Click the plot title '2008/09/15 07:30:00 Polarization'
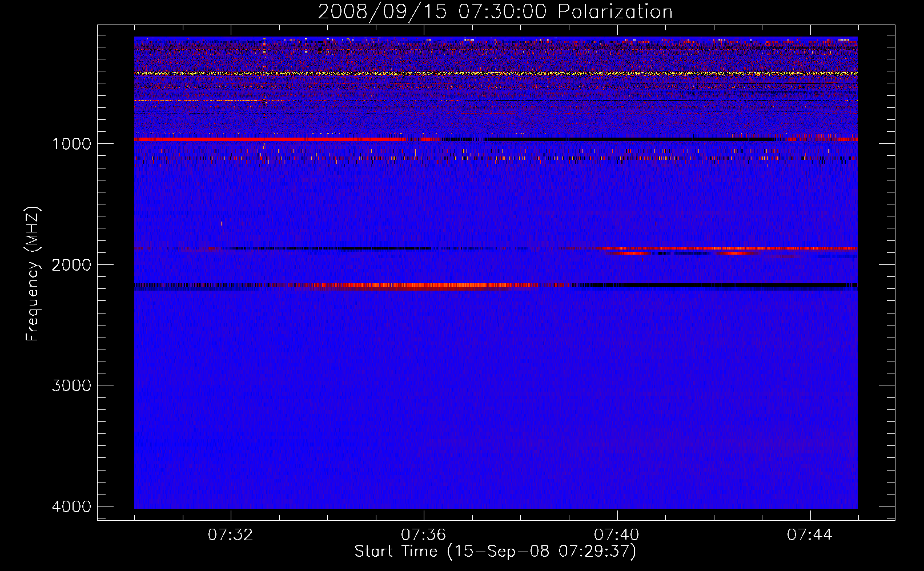Image resolution: width=924 pixels, height=571 pixels. pos(495,11)
